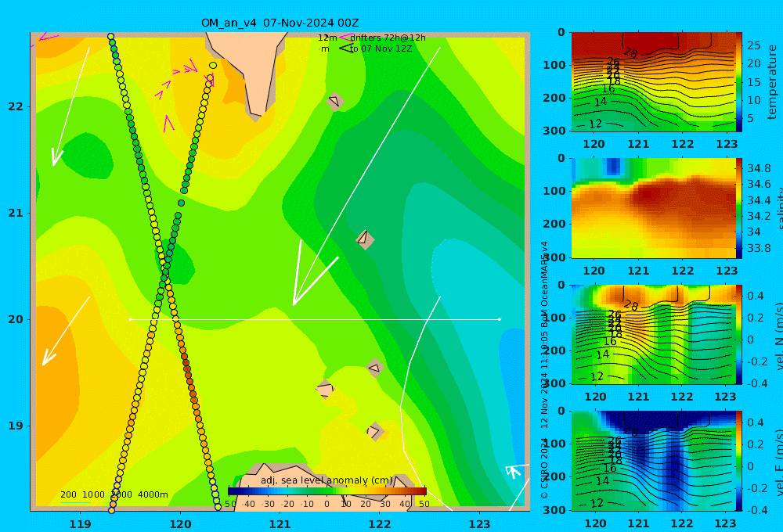Open the temperature depth section panel

tap(653, 82)
